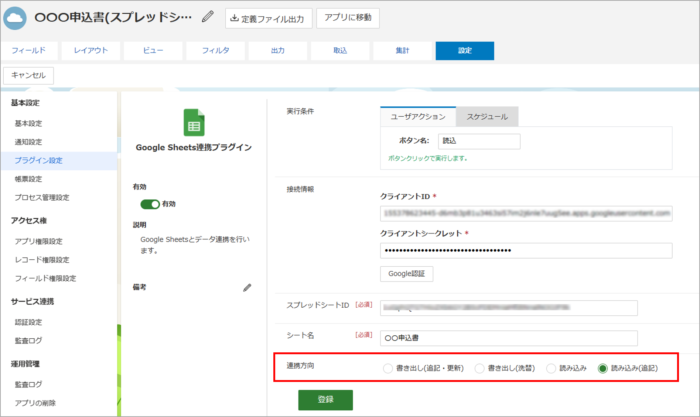Click 定義ファイル出力 button

(268, 18)
